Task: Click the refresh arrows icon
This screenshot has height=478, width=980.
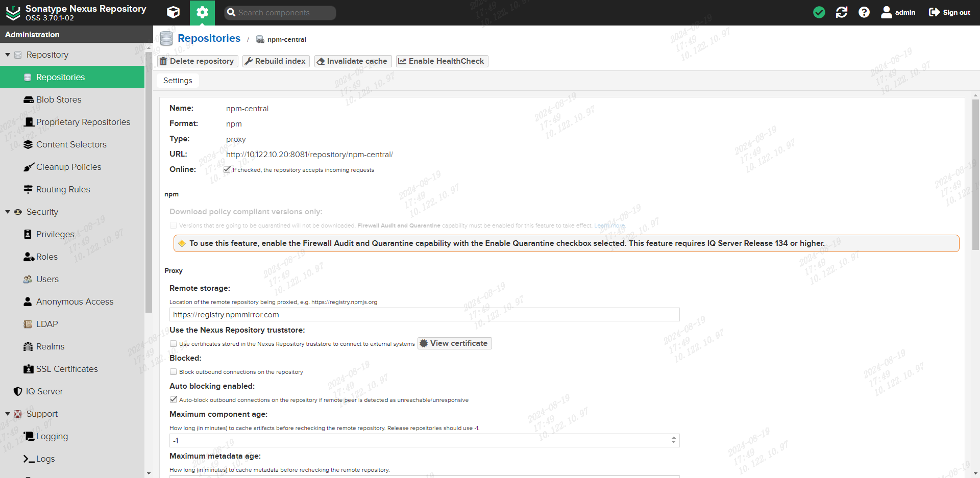Action: click(842, 12)
